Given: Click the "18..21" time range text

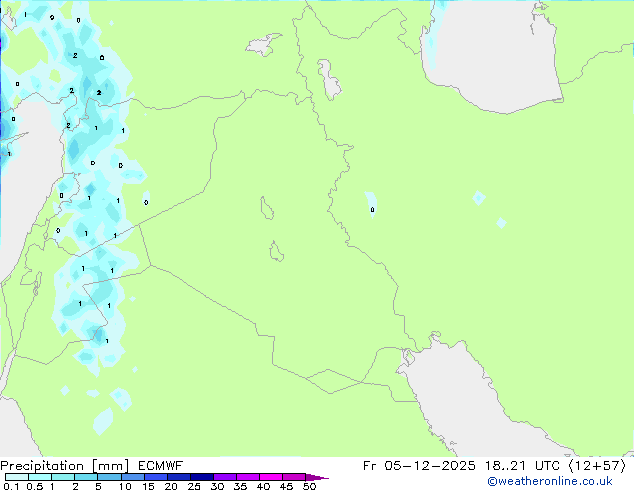Looking at the screenshot, I should coord(505,466).
